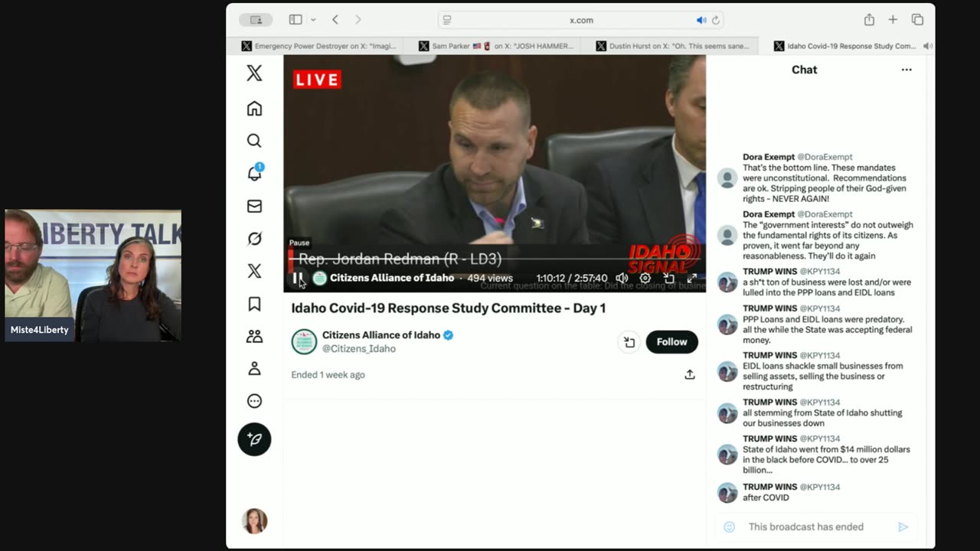
Task: Click the 'Chat' panel heading
Action: [x=804, y=70]
